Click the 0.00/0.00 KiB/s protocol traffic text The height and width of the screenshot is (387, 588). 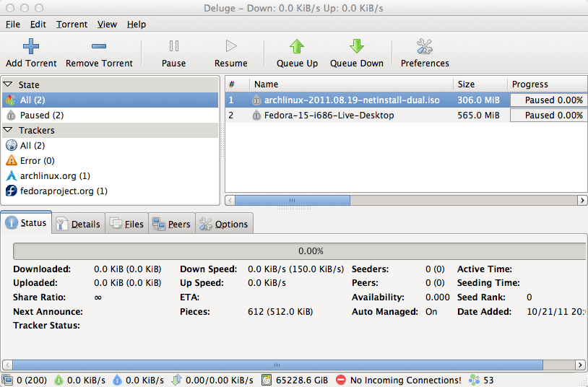(x=220, y=381)
